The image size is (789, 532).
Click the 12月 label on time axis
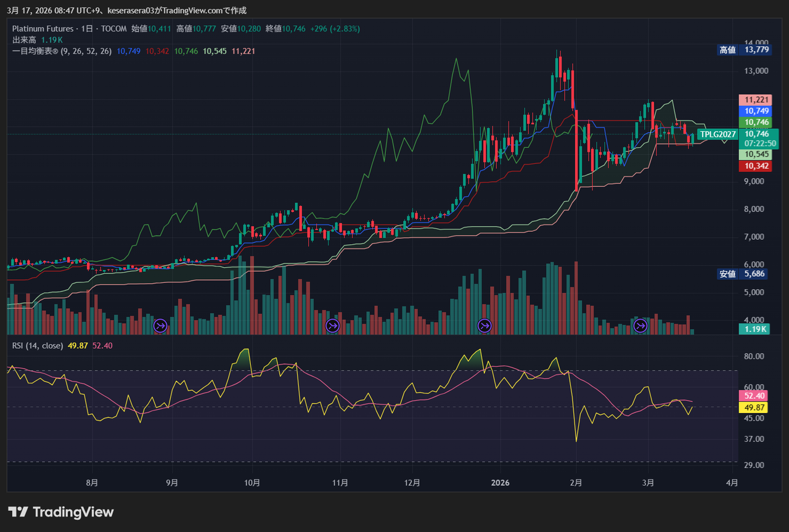(x=412, y=483)
